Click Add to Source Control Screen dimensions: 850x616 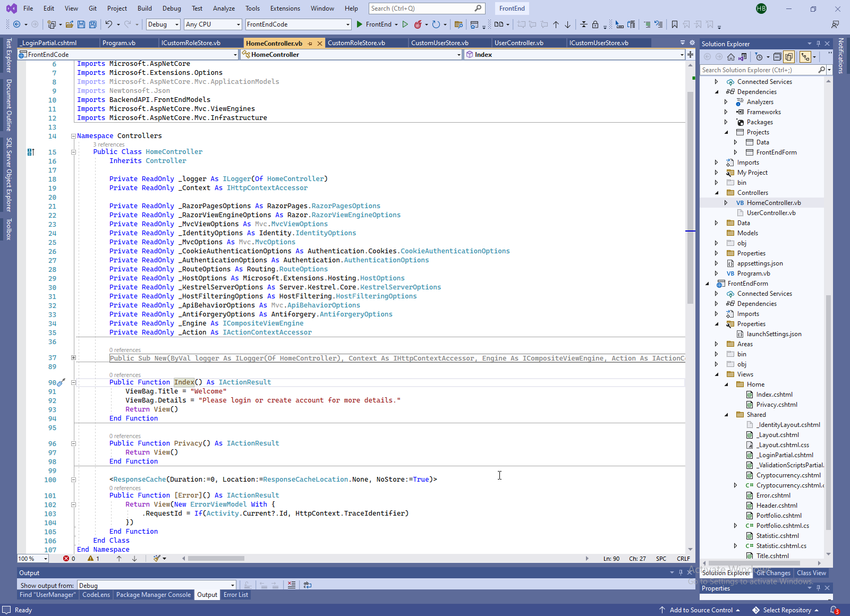tap(700, 610)
